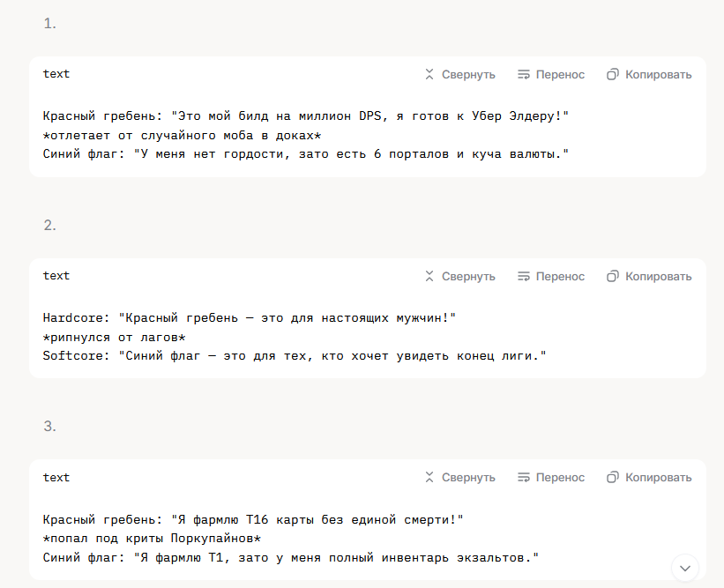Click the collapse icon in code block 3
The width and height of the screenshot is (724, 588).
point(429,477)
